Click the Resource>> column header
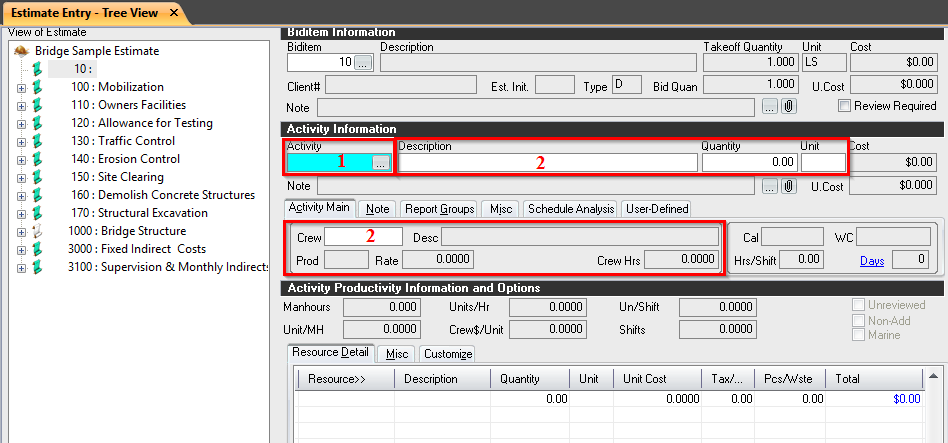948x443 pixels. pos(337,379)
